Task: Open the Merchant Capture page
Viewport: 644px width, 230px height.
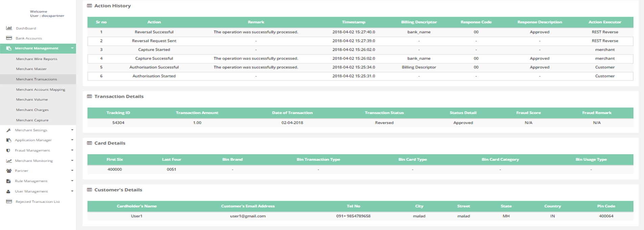Action: tap(32, 120)
